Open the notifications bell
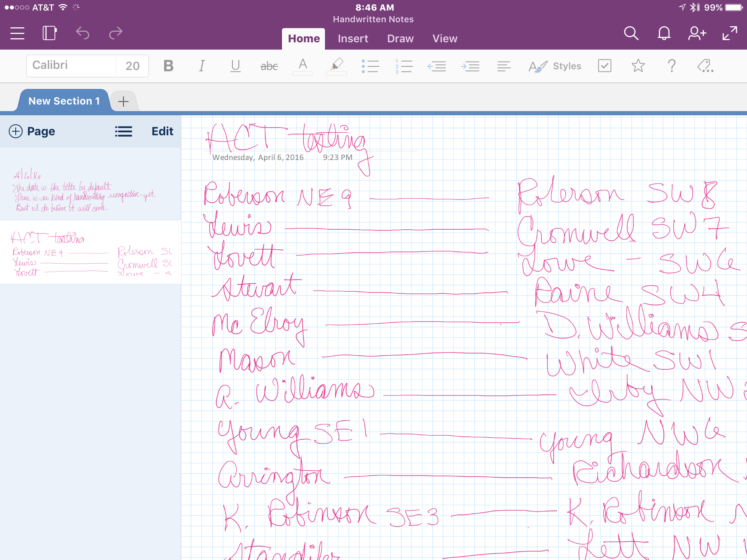Viewport: 747px width, 560px height. 664,34
